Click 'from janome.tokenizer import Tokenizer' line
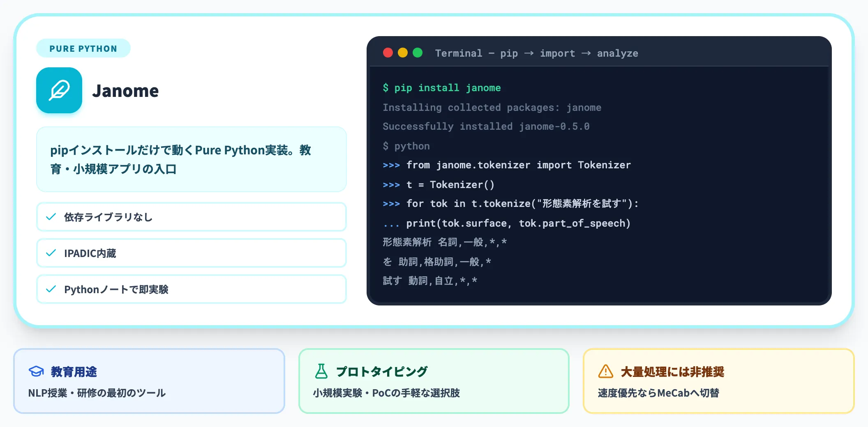868x427 pixels. [x=507, y=165]
